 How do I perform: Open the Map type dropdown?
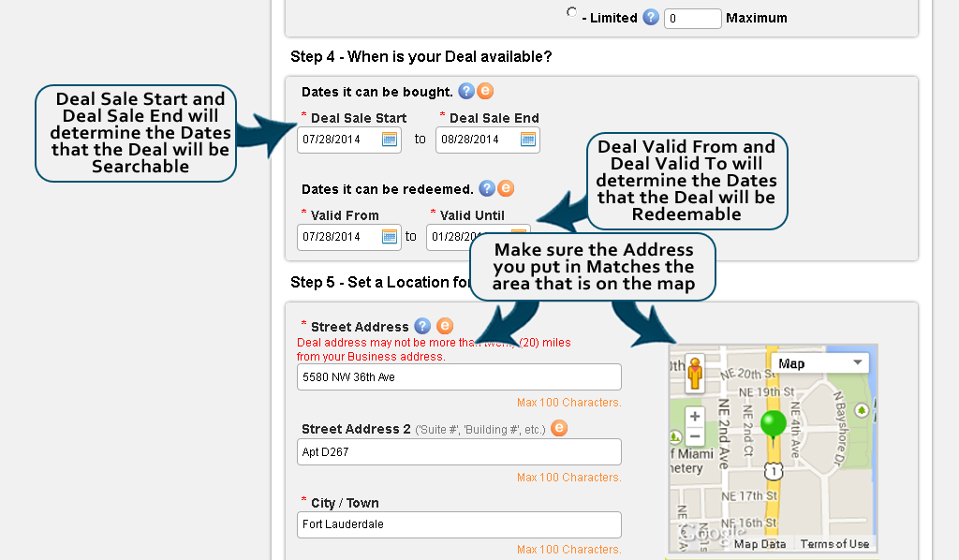(x=819, y=363)
